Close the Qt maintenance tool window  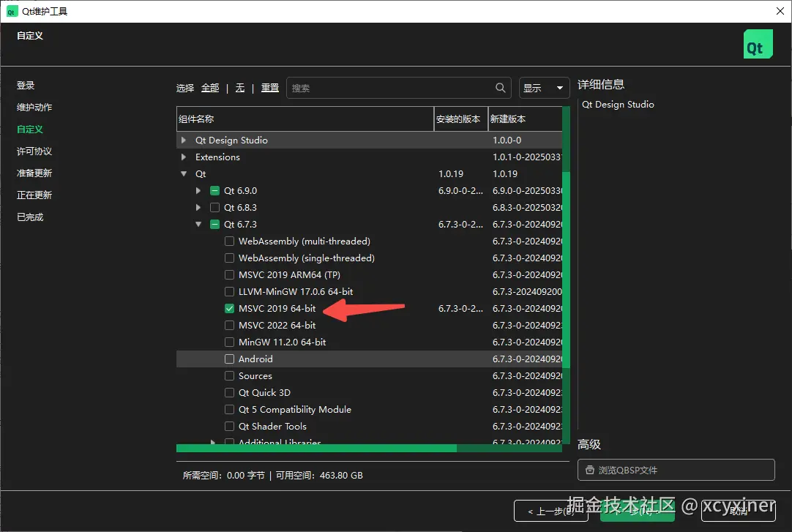(x=780, y=11)
